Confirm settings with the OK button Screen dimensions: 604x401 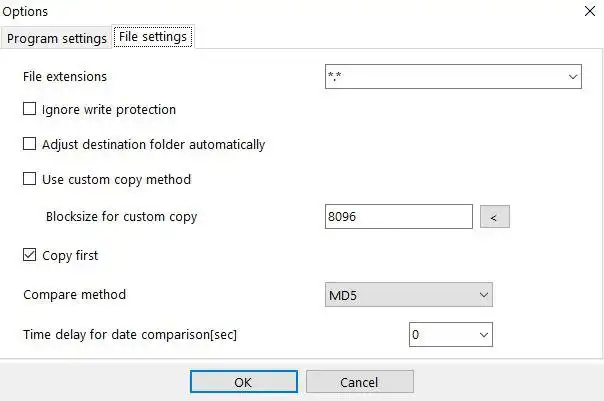(243, 382)
